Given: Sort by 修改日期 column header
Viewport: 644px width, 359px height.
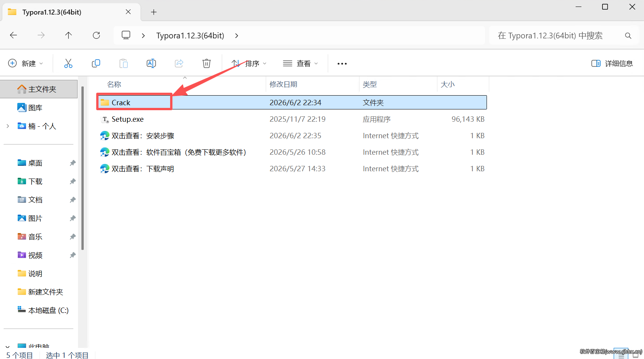Looking at the screenshot, I should click(x=283, y=84).
